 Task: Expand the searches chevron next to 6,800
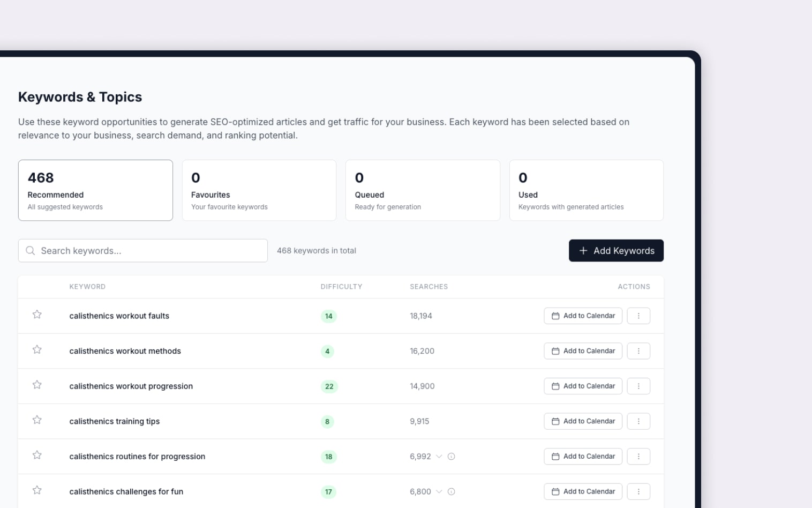(x=439, y=491)
